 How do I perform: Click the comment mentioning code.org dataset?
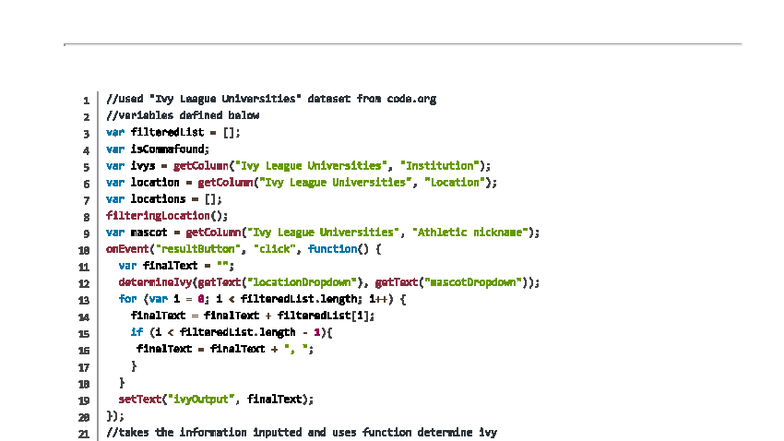pos(271,99)
